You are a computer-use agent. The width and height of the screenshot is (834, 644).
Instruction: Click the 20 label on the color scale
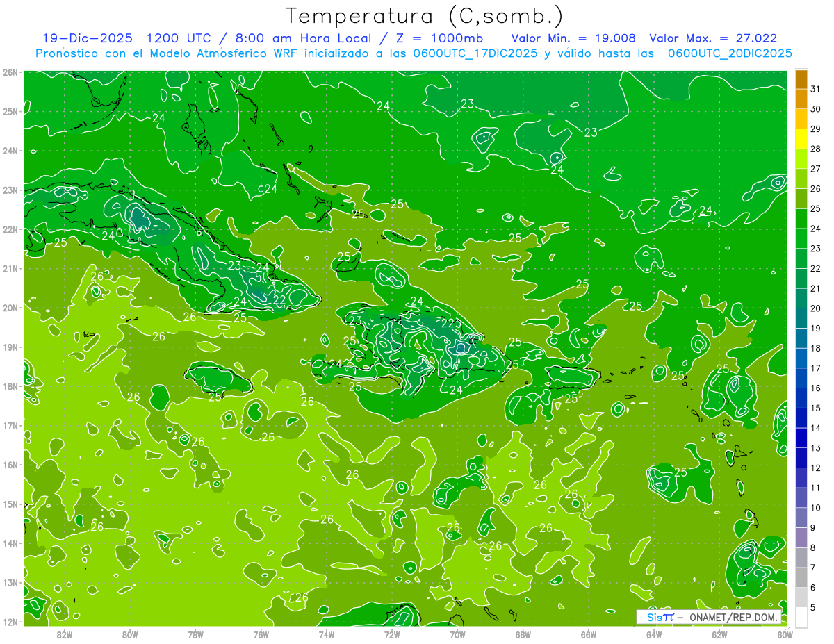pos(816,308)
